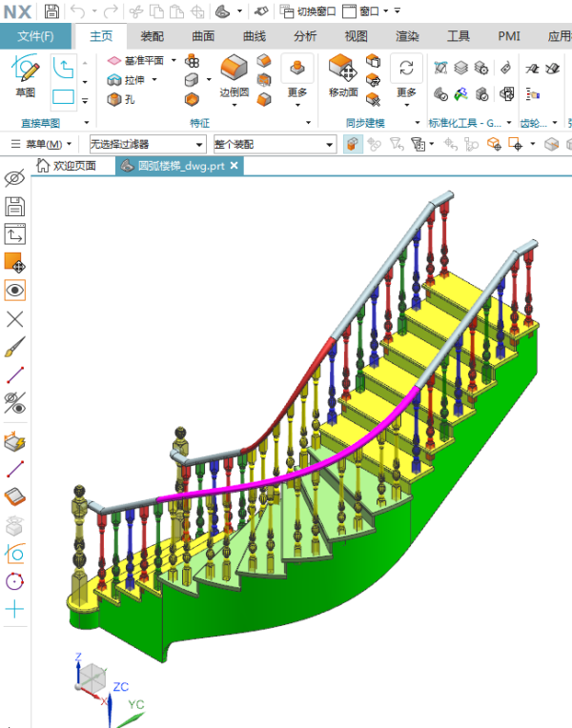Click the Move Face (移动面) icon
Image resolution: width=572 pixels, height=728 pixels.
pos(342,74)
